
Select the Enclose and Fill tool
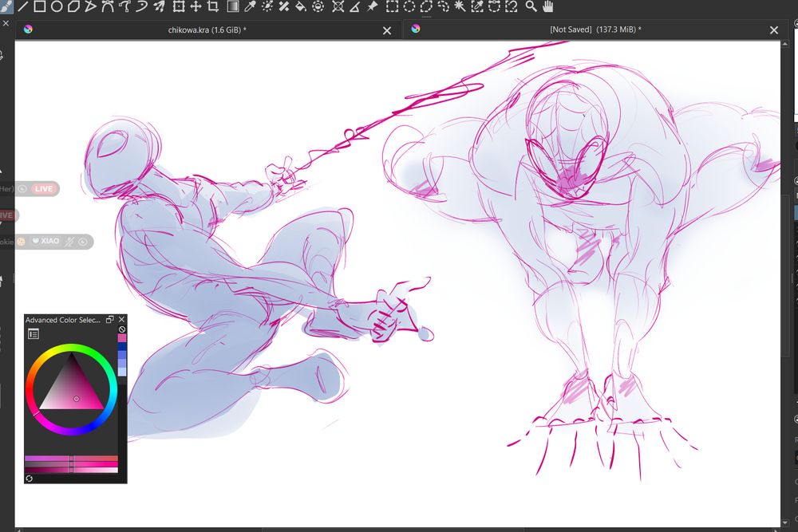318,6
